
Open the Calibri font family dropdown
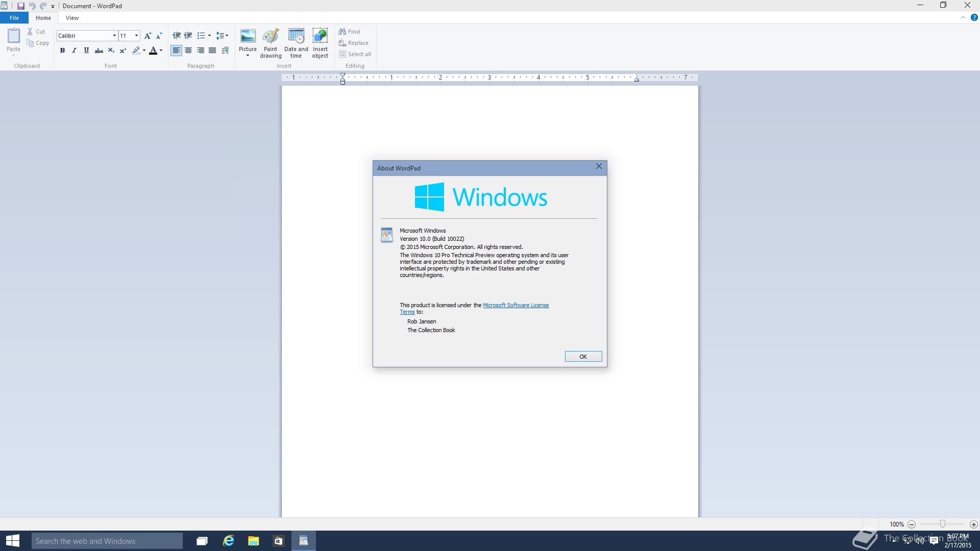point(114,36)
